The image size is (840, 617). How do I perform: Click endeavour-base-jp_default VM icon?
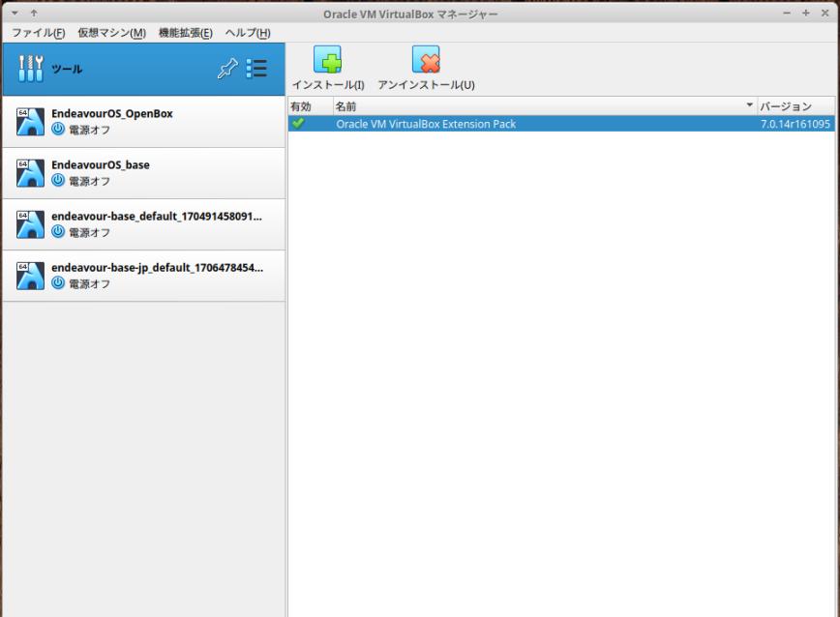(30, 276)
